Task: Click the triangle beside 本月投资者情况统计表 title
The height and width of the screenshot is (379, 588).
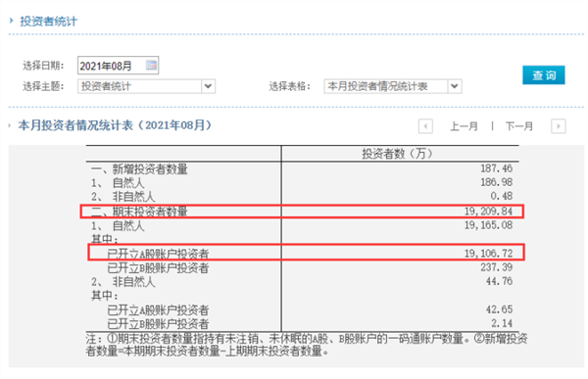Action: [x=10, y=125]
